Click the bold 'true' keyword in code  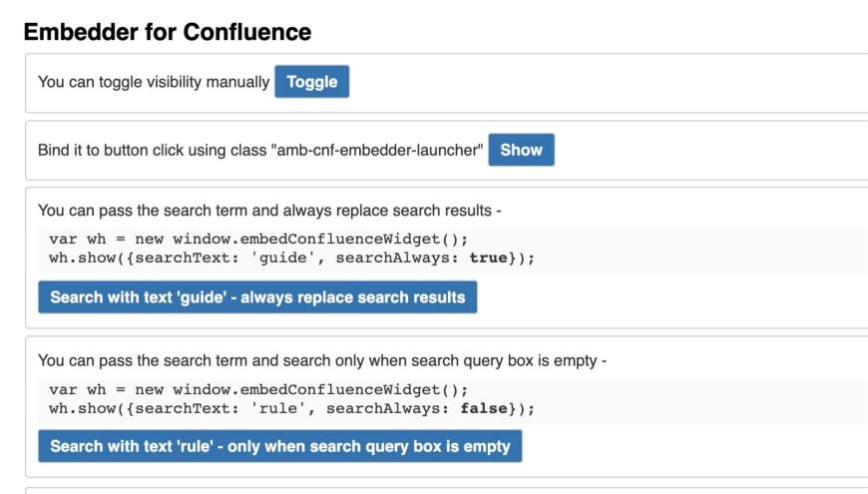(489, 258)
